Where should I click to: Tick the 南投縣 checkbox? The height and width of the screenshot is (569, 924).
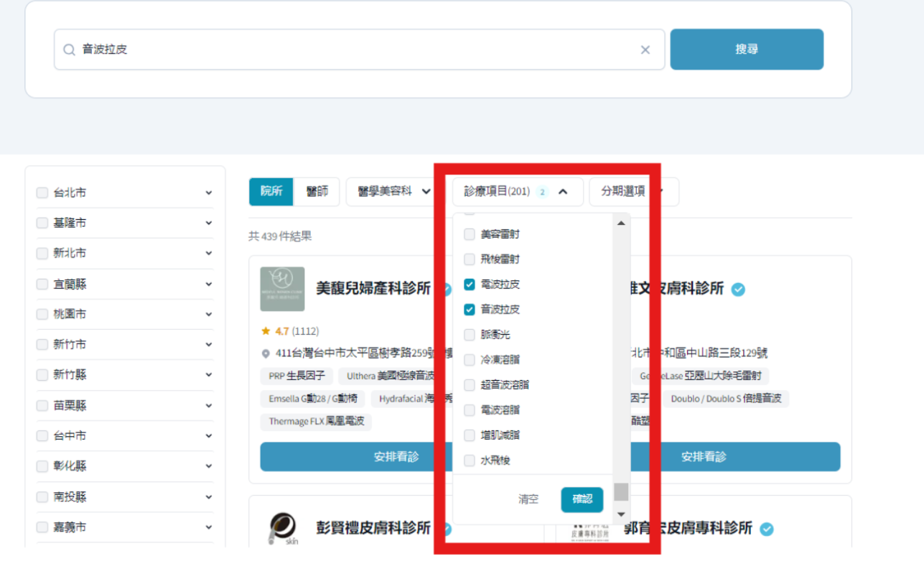tap(42, 496)
